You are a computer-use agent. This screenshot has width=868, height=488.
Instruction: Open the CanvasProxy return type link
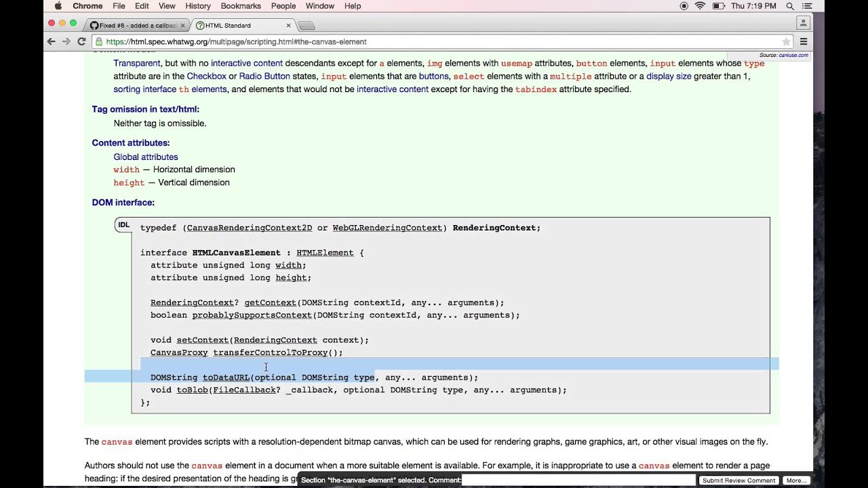pos(179,352)
